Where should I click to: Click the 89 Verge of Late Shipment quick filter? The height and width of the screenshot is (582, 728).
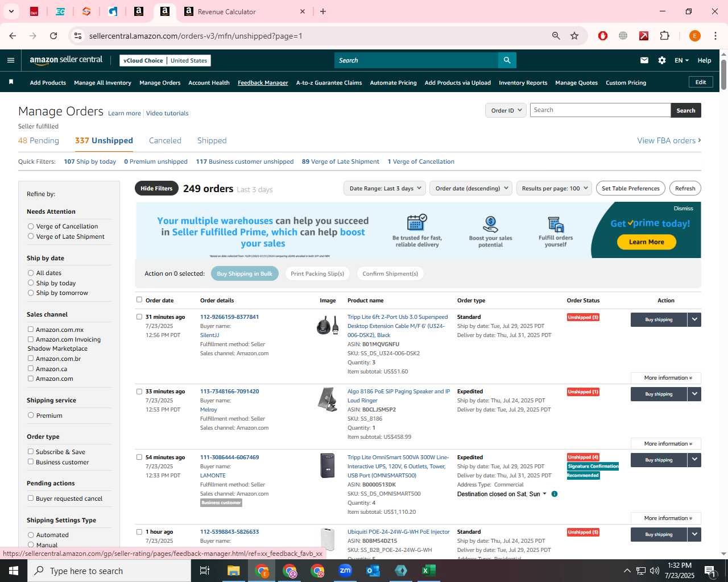pos(340,161)
